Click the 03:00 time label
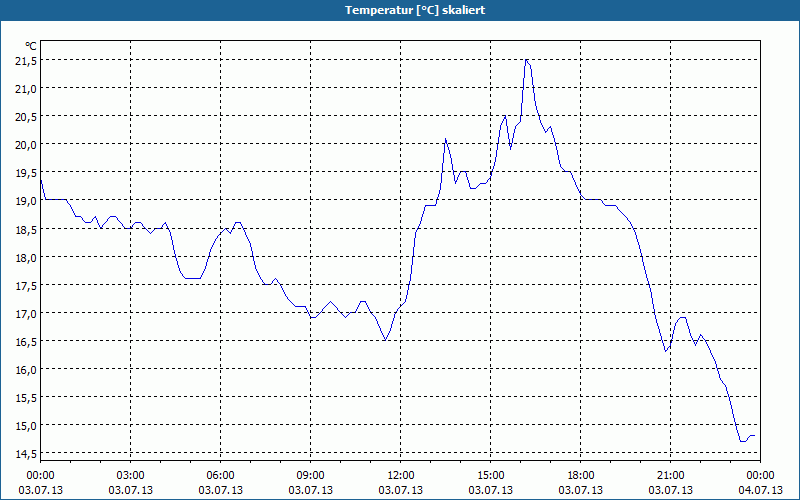The height and width of the screenshot is (500, 800). coord(131,476)
